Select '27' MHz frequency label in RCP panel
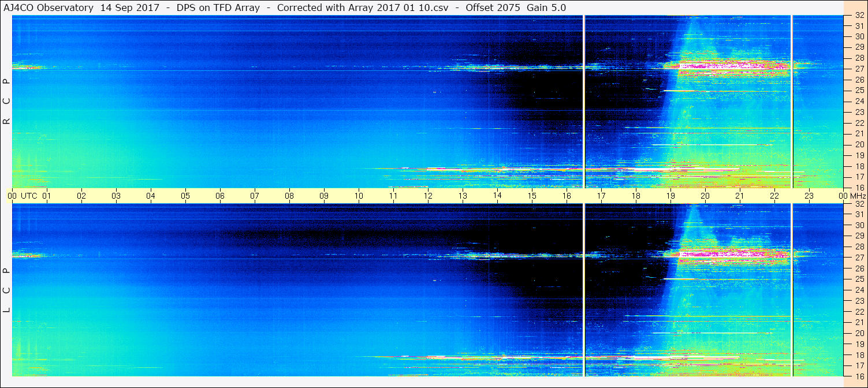This screenshot has width=868, height=388. click(859, 69)
